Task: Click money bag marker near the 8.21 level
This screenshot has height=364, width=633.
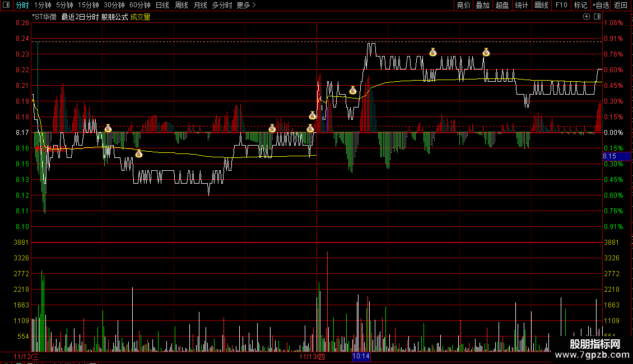Action: pyautogui.click(x=353, y=90)
